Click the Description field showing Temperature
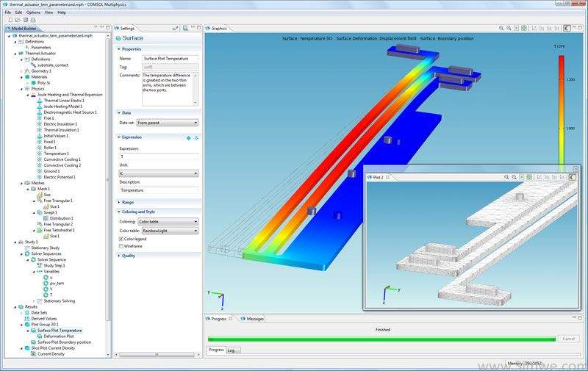The width and height of the screenshot is (588, 371). pyautogui.click(x=159, y=190)
